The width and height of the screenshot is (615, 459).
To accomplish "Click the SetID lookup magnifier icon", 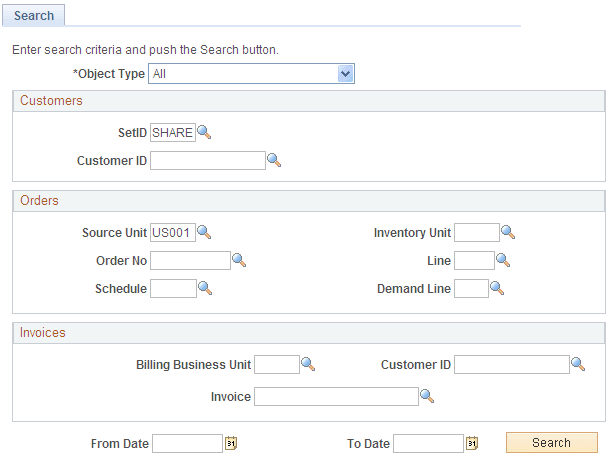I will tap(205, 132).
